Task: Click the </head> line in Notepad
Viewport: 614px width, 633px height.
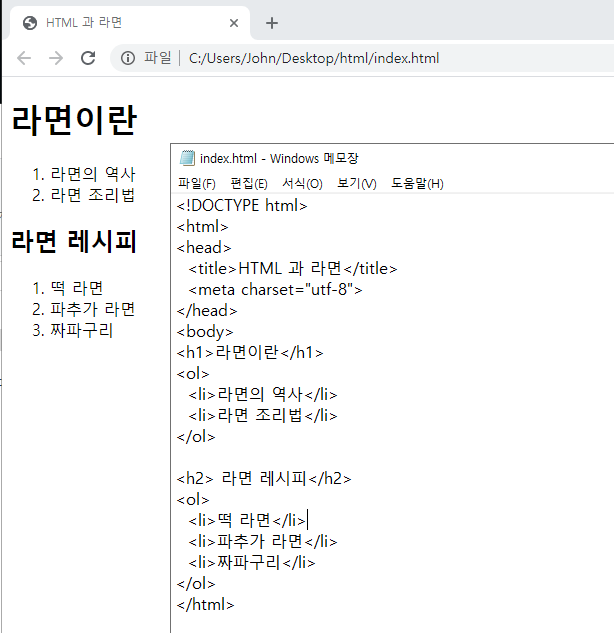Action: (207, 310)
